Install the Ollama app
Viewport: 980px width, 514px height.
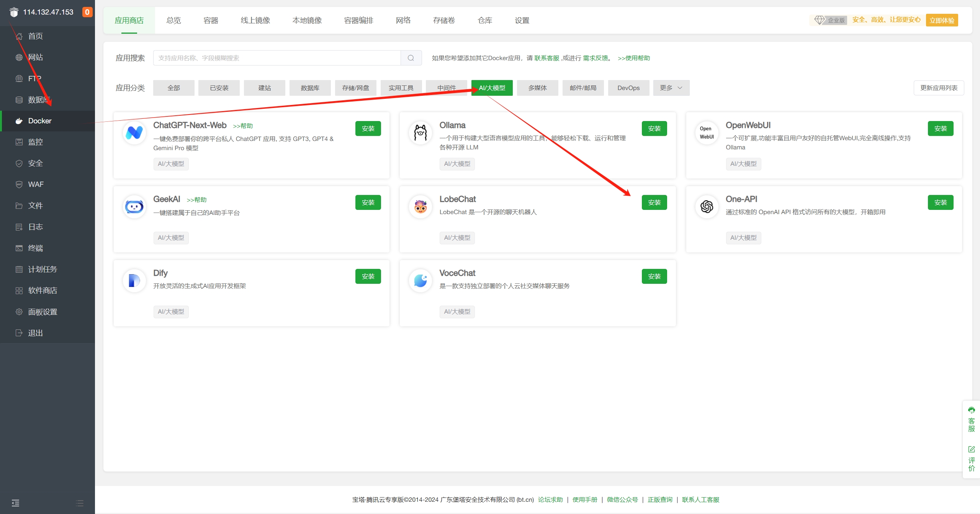654,129
